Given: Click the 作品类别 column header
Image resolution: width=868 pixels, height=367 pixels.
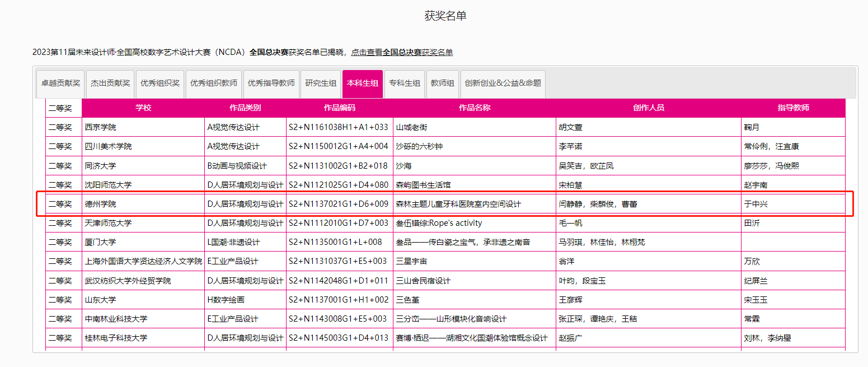Looking at the screenshot, I should coord(245,108).
